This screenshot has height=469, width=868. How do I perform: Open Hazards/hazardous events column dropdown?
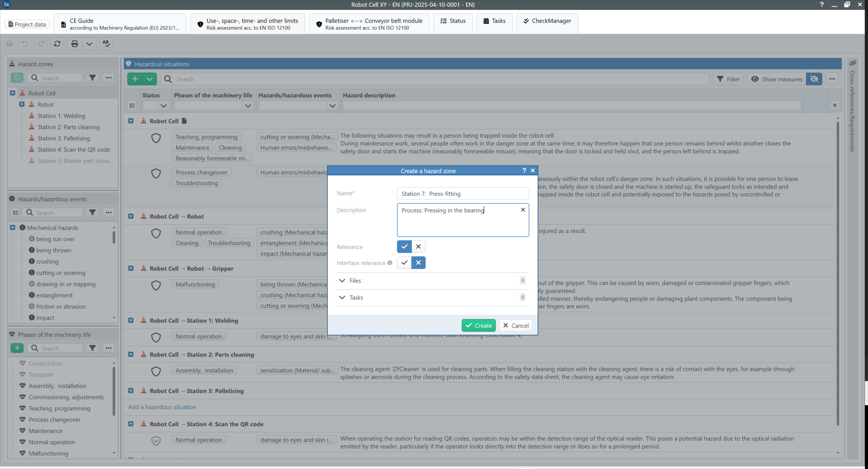pos(332,106)
